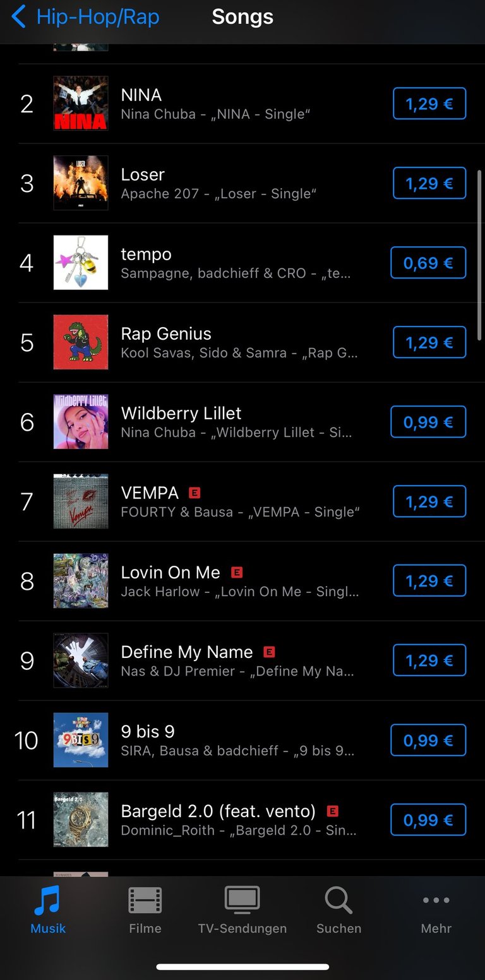Open the Musik tab icon
The width and height of the screenshot is (485, 980).
[48, 900]
